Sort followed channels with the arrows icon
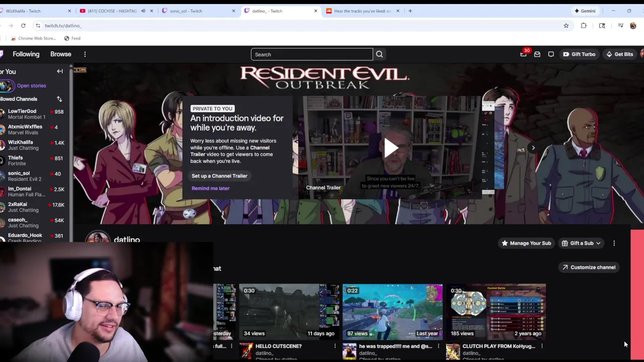Viewport: 644px width, 362px height. (x=59, y=99)
